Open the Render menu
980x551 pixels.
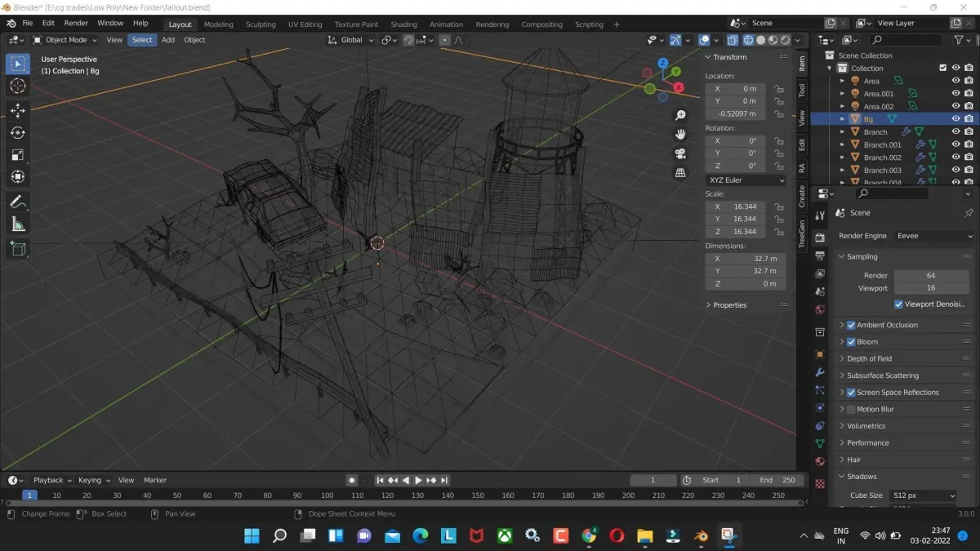point(76,23)
